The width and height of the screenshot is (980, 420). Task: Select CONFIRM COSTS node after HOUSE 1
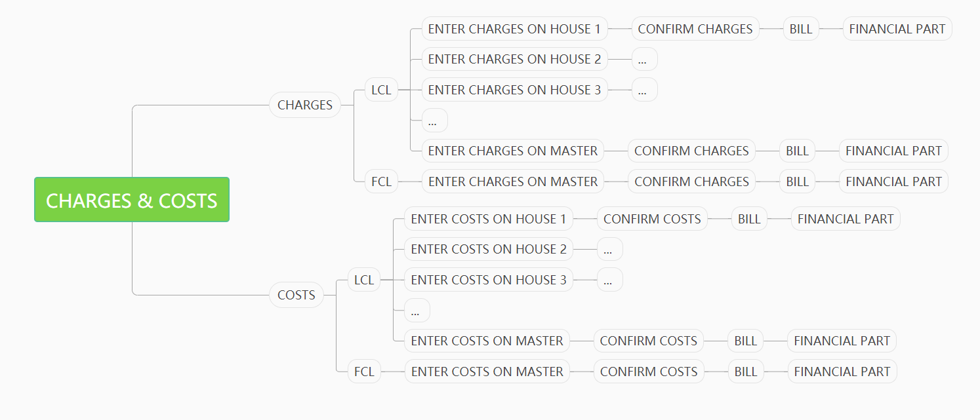pyautogui.click(x=652, y=219)
